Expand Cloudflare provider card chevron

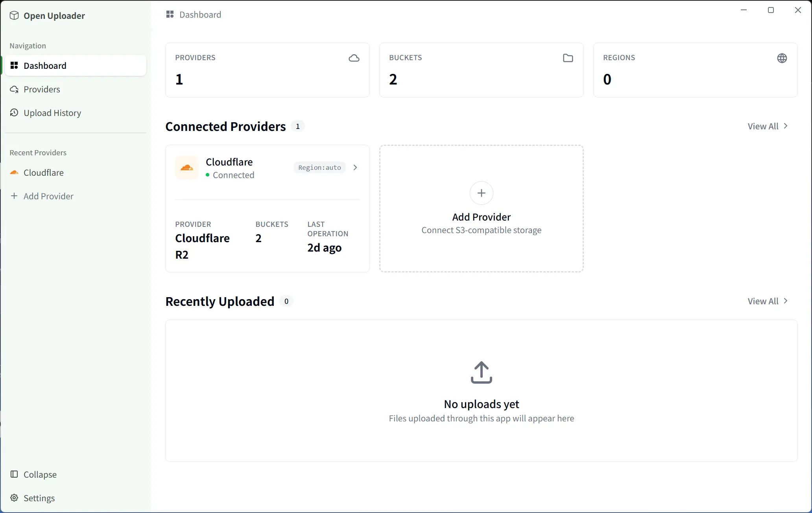tap(355, 167)
